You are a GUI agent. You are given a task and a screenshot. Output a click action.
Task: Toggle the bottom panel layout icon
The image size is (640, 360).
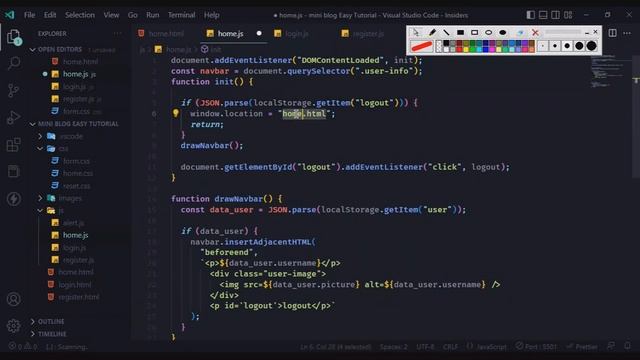pos(543,15)
